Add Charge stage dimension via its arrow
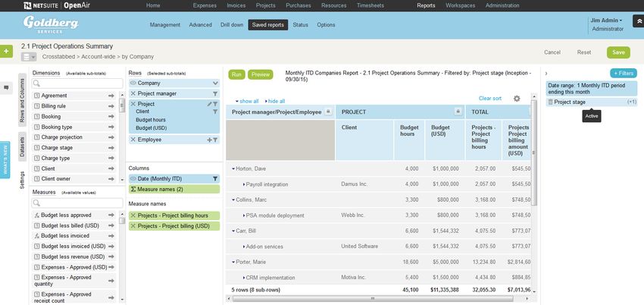 point(111,147)
